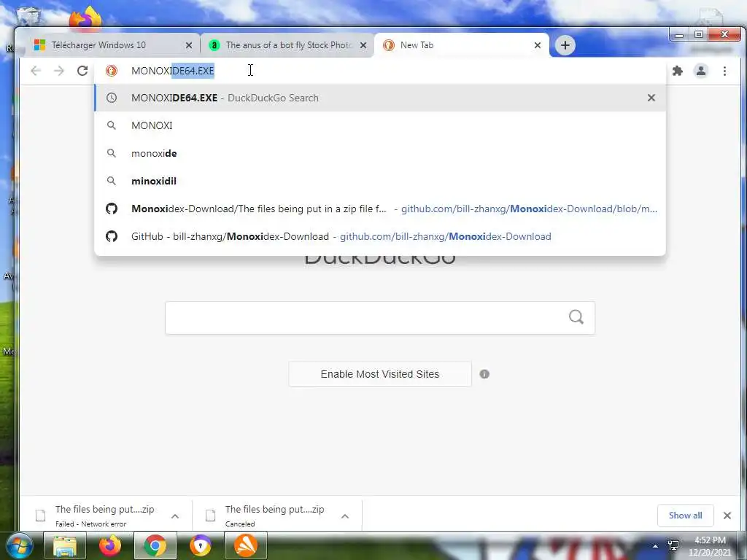Close the New Tab tab

coord(538,45)
